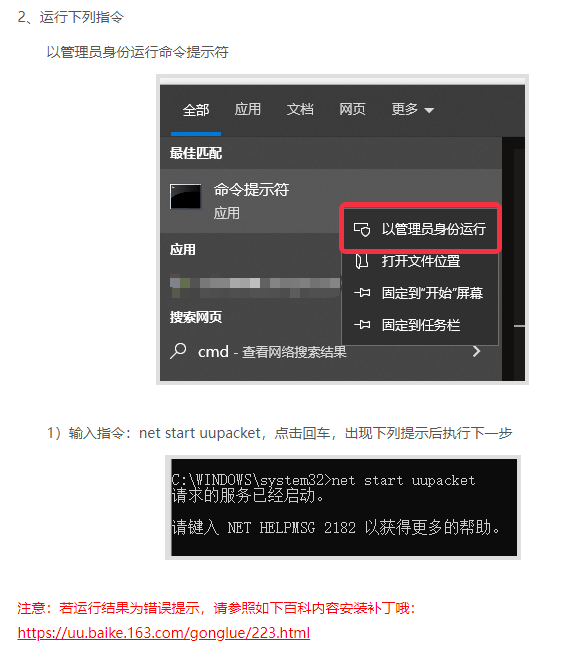Select 固定到"开始"屏幕 menu entry
The image size is (564, 654).
tap(420, 293)
